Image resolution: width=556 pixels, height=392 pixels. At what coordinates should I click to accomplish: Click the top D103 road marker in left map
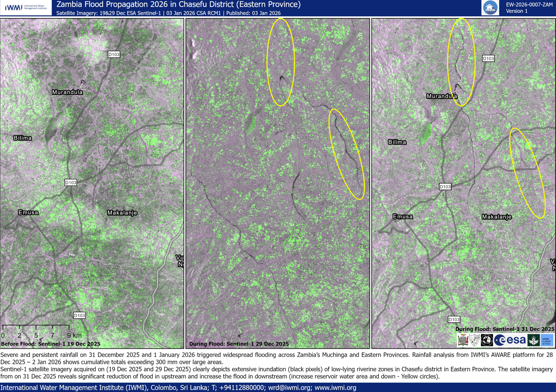[x=114, y=54]
